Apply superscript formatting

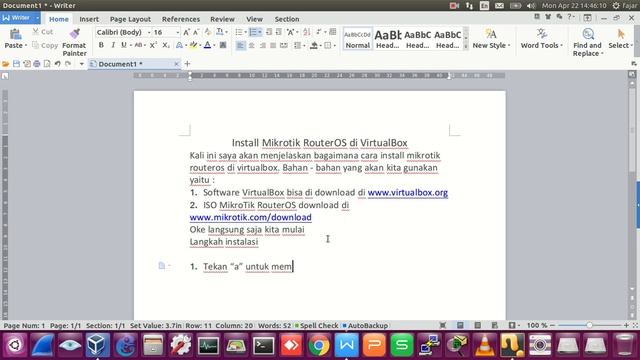tap(153, 45)
